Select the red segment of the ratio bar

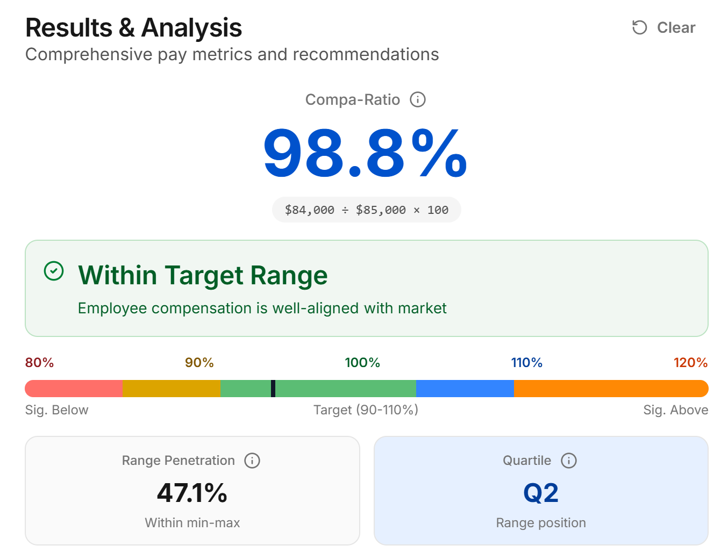pyautogui.click(x=74, y=389)
